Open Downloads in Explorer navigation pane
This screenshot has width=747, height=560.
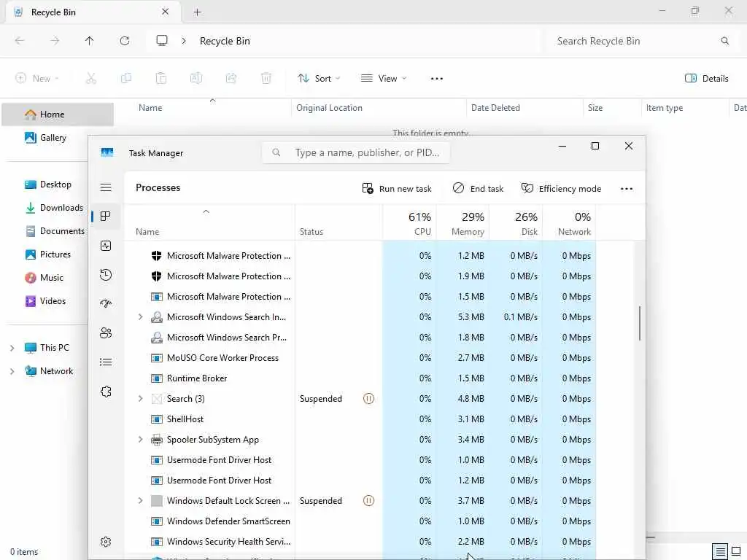(x=54, y=208)
